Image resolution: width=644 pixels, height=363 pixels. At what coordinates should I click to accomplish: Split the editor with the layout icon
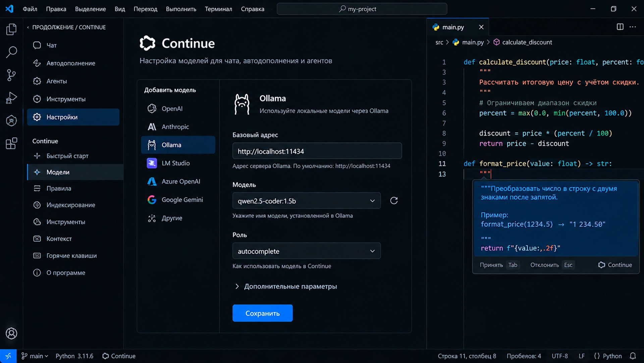coord(620,27)
